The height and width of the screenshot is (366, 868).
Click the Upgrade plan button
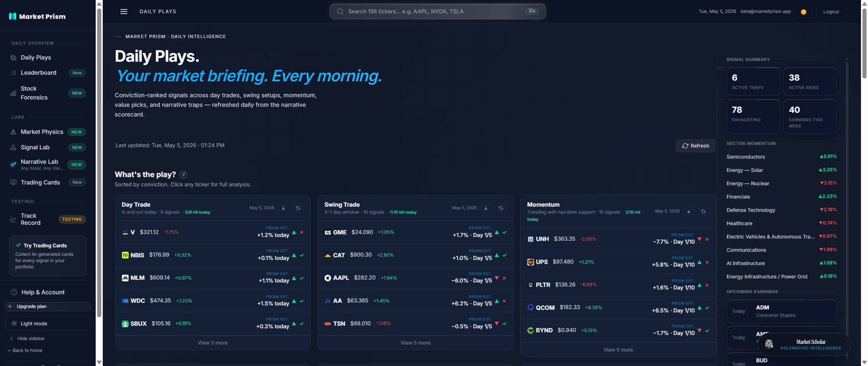pos(48,306)
